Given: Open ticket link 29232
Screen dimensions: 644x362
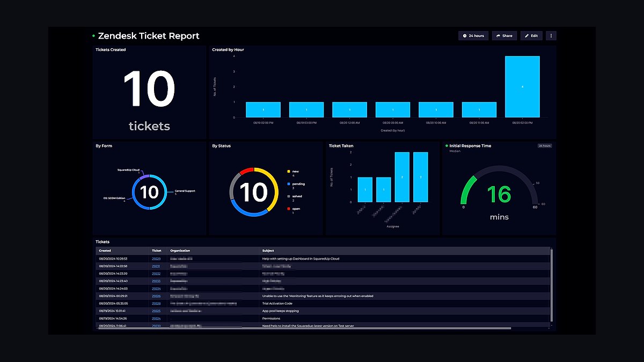Looking at the screenshot, I should pyautogui.click(x=156, y=274).
